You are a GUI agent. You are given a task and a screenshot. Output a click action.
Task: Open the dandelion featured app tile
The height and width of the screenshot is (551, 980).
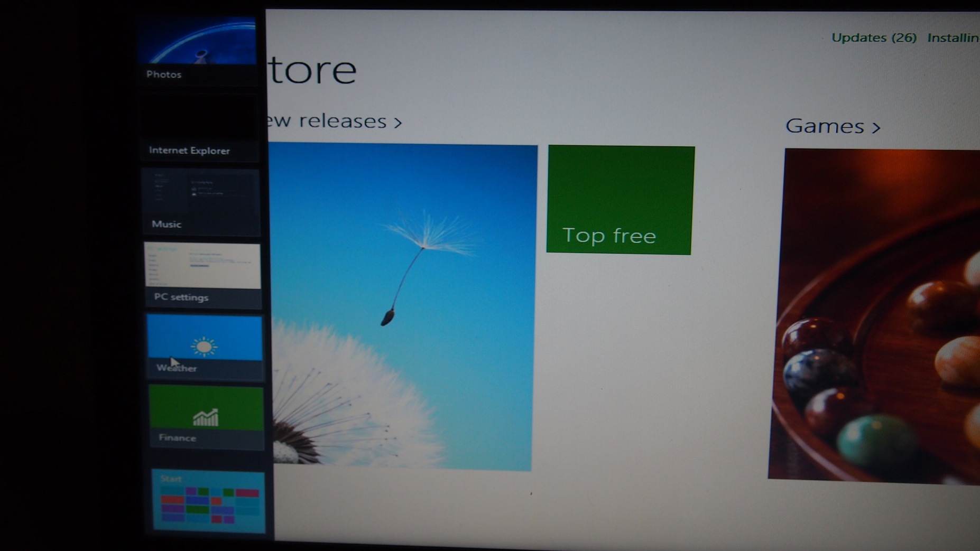402,306
